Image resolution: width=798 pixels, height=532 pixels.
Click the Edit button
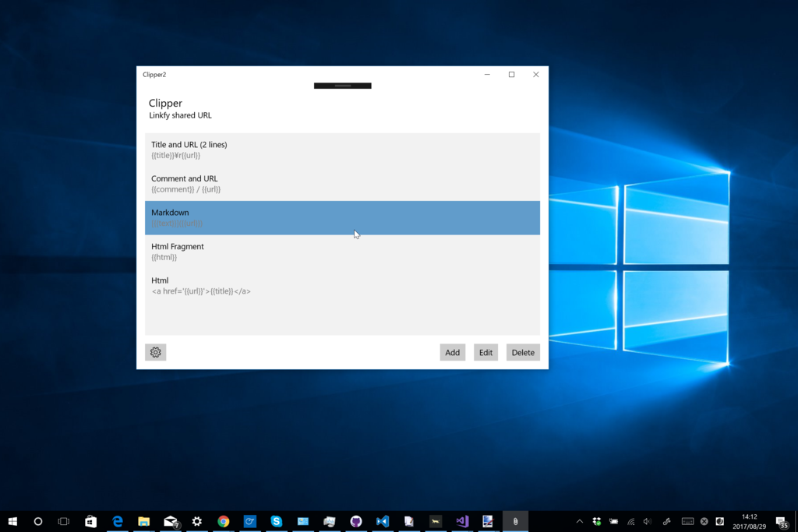coord(486,353)
